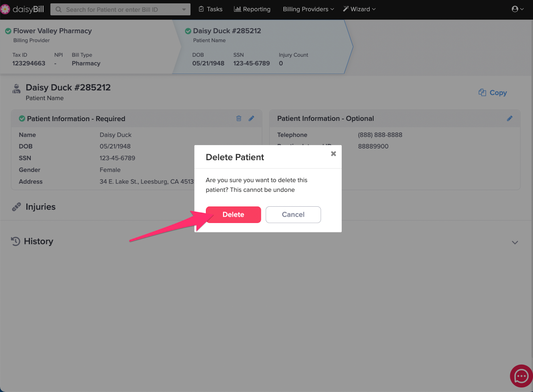Click the History heading
The width and height of the screenshot is (533, 392).
point(39,241)
